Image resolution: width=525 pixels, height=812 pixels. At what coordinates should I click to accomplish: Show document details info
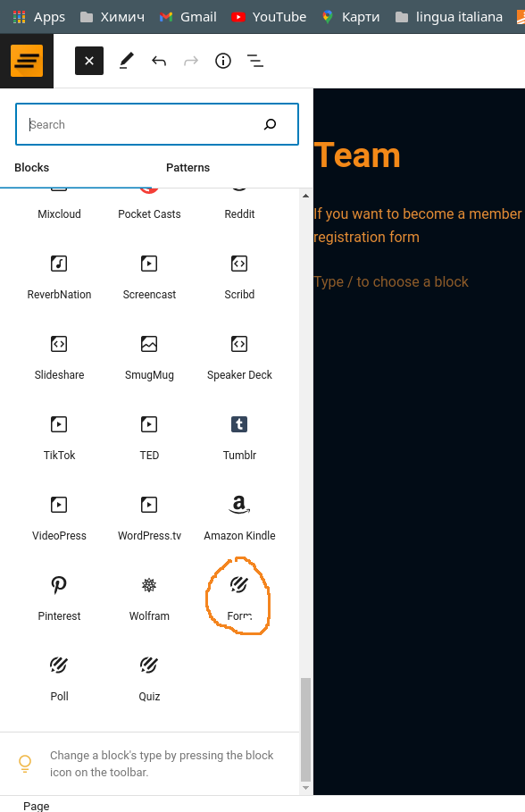pyautogui.click(x=223, y=61)
